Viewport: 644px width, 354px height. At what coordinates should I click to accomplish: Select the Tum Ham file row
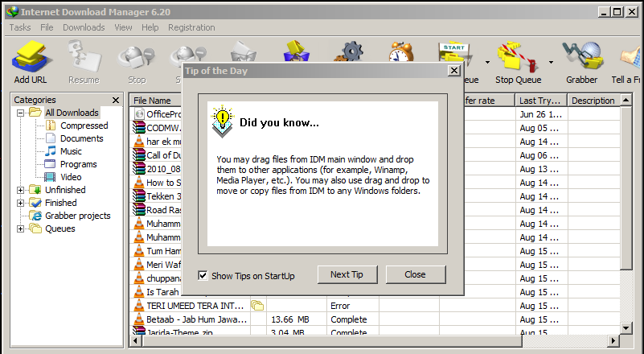tap(157, 251)
